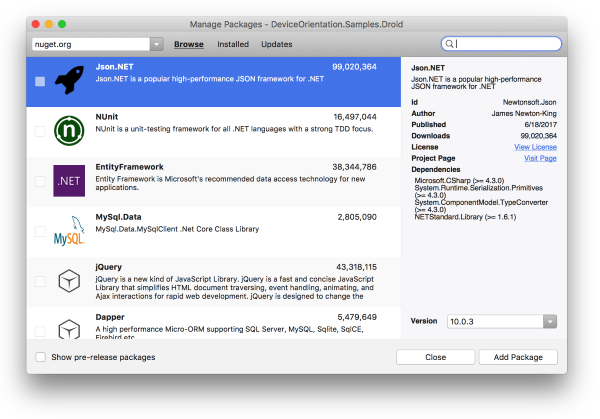Screen dimensions: 600x419
Task: Tick the Json.NET package checkbox
Action: (40, 82)
